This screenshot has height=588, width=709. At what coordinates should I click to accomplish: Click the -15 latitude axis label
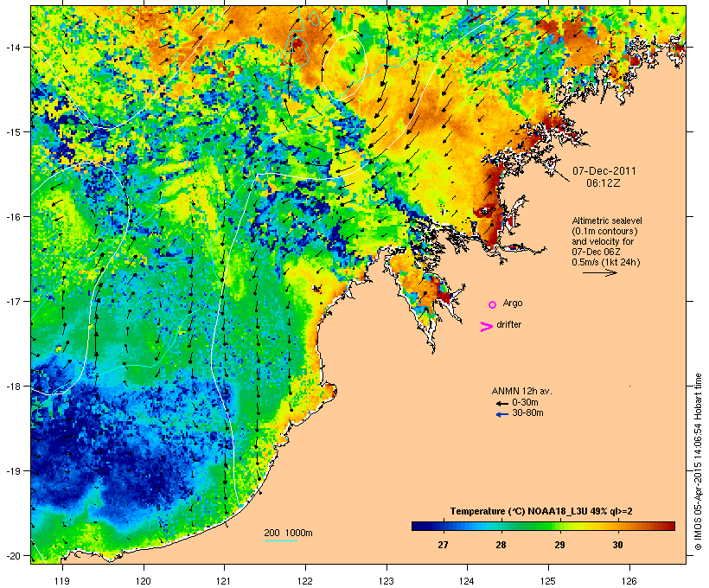(x=12, y=132)
